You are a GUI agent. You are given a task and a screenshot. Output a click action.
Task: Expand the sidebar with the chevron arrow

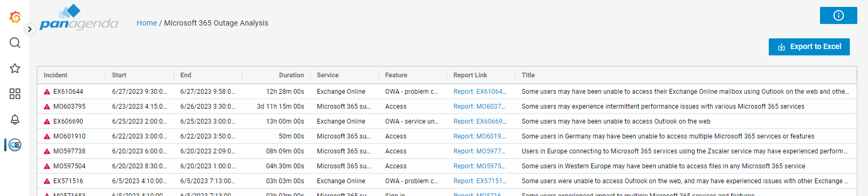(x=30, y=29)
